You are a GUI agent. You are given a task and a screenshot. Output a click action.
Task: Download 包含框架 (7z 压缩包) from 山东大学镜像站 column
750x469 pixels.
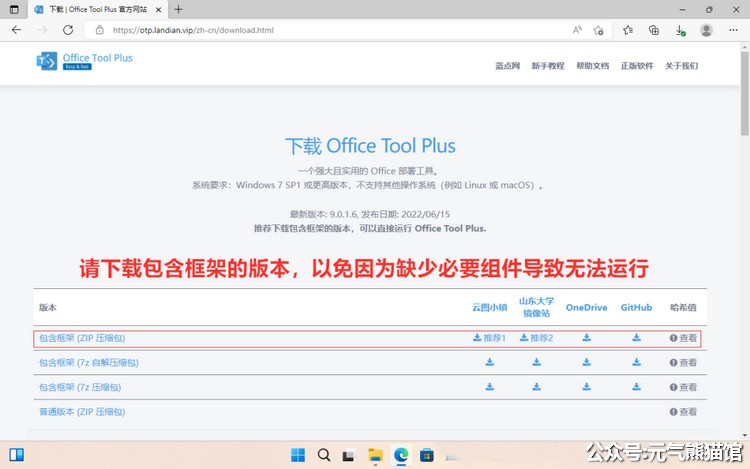[536, 387]
